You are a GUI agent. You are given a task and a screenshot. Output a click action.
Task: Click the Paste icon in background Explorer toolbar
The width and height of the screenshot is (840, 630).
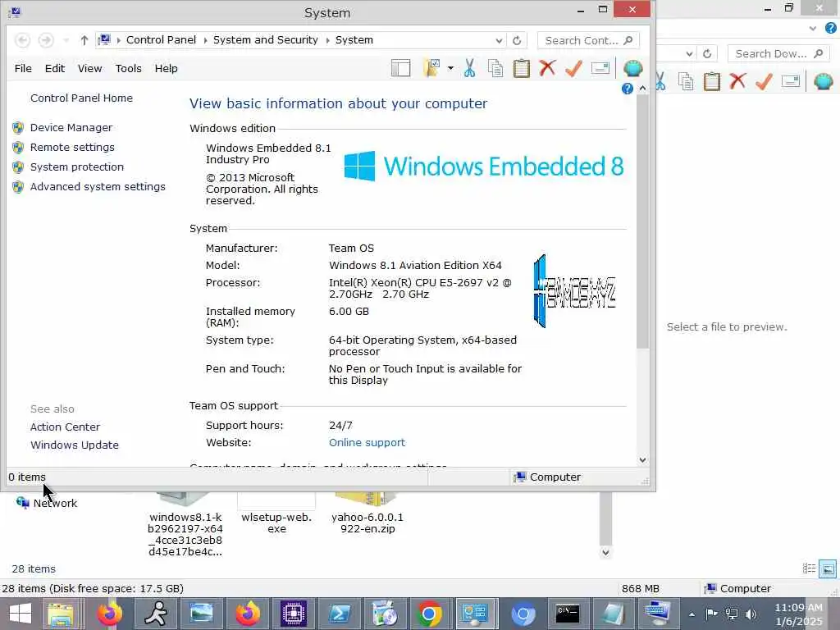click(711, 81)
